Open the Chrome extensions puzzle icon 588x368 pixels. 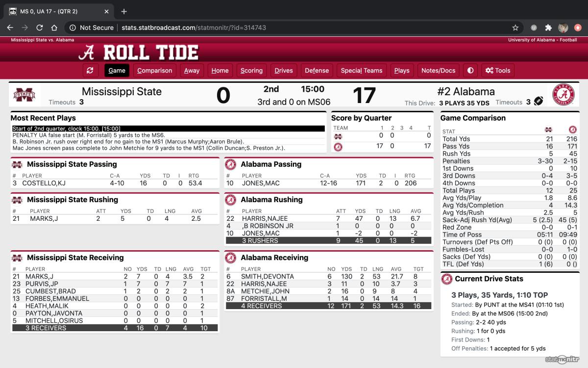(548, 27)
